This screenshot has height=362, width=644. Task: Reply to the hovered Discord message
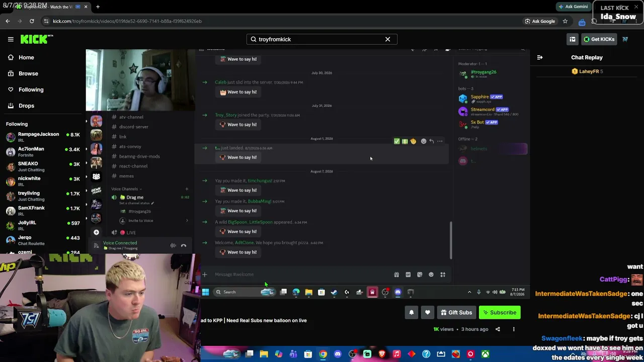pyautogui.click(x=431, y=141)
